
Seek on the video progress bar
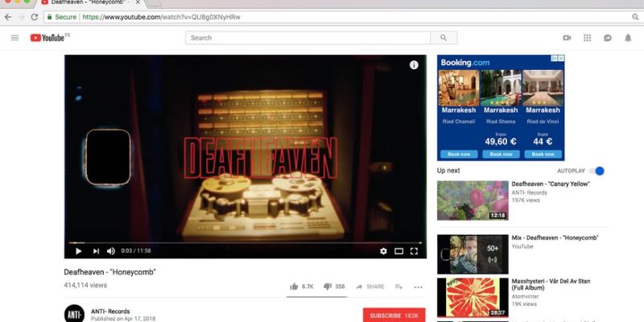pos(246,243)
